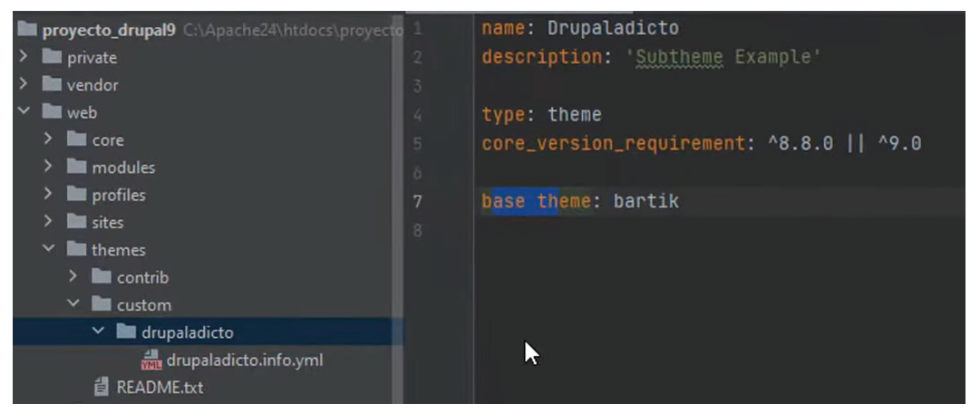Screen dimensions: 980x413
Task: Click the '^8.8.0' version value
Action: [x=800, y=144]
